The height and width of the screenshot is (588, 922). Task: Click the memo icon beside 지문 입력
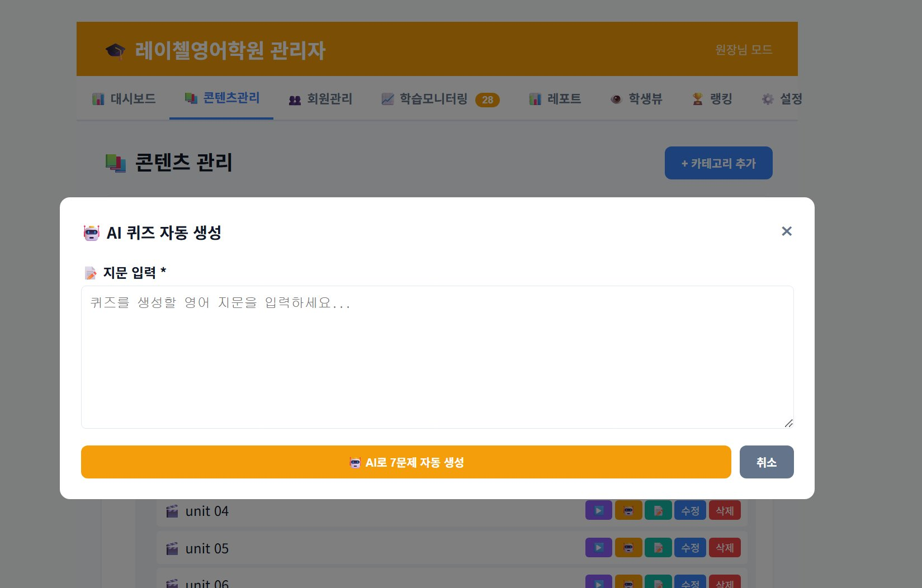pyautogui.click(x=90, y=273)
